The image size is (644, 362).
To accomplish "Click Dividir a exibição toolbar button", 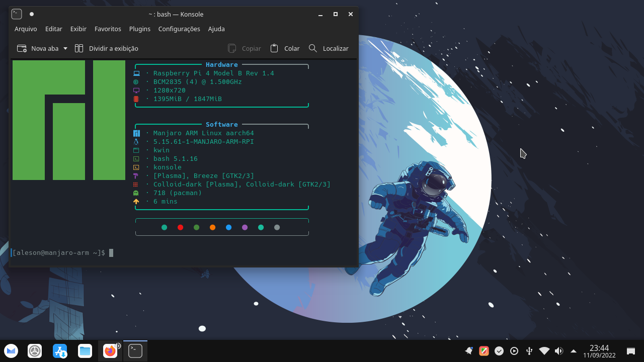I will pos(107,48).
